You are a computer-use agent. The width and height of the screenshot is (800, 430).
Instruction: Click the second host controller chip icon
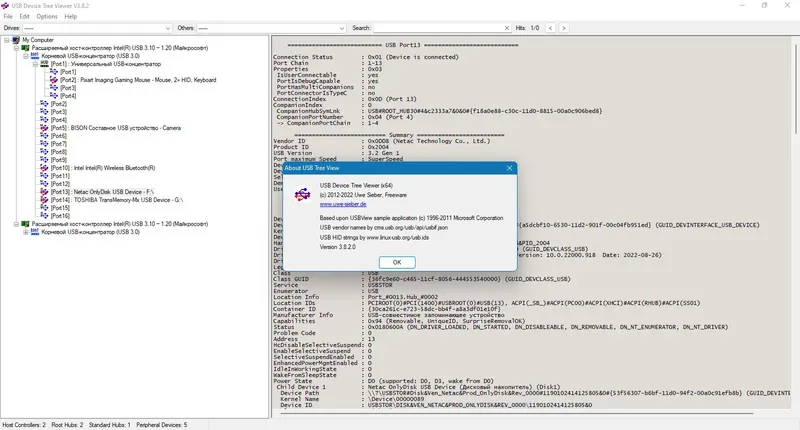click(x=25, y=224)
